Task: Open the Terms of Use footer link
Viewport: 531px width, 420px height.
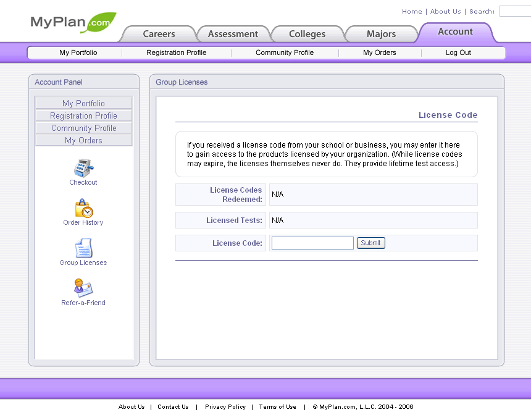Action: click(x=277, y=407)
